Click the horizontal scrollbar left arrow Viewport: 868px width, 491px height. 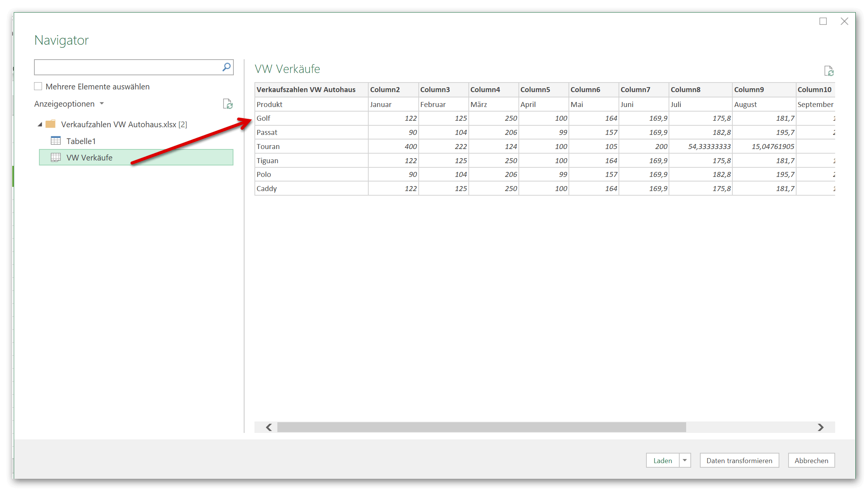click(x=269, y=427)
